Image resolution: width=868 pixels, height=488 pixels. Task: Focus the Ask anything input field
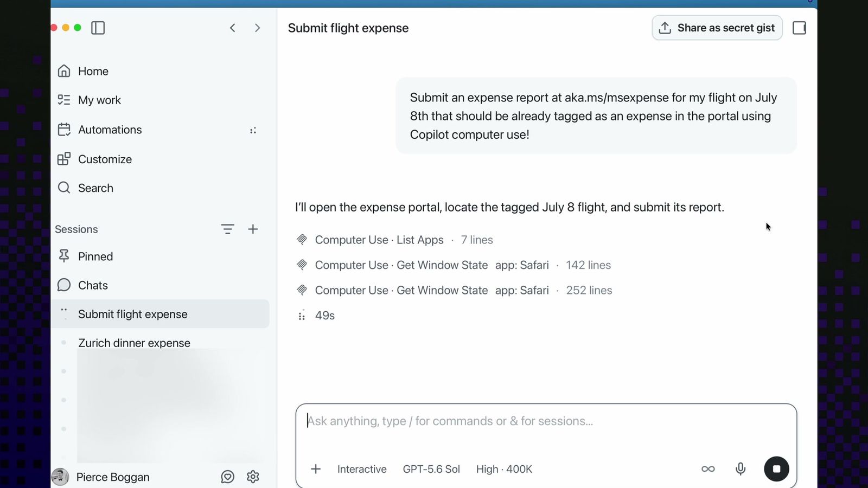point(546,421)
